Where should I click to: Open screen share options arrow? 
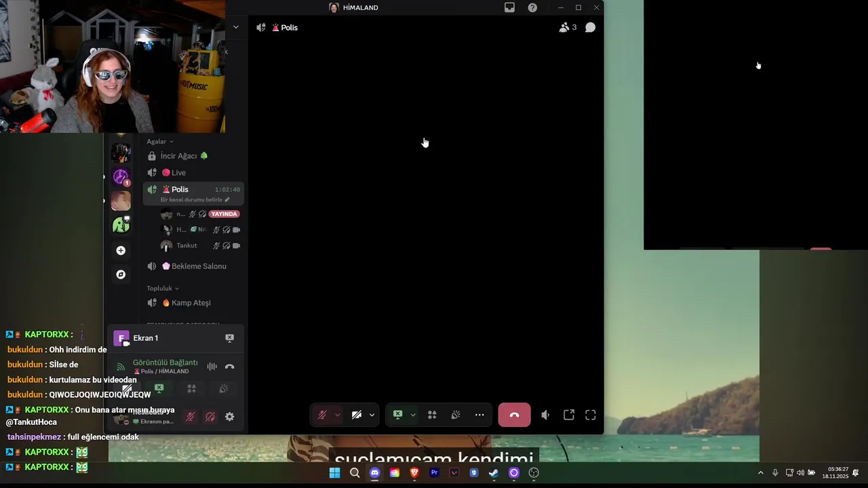pyautogui.click(x=413, y=415)
